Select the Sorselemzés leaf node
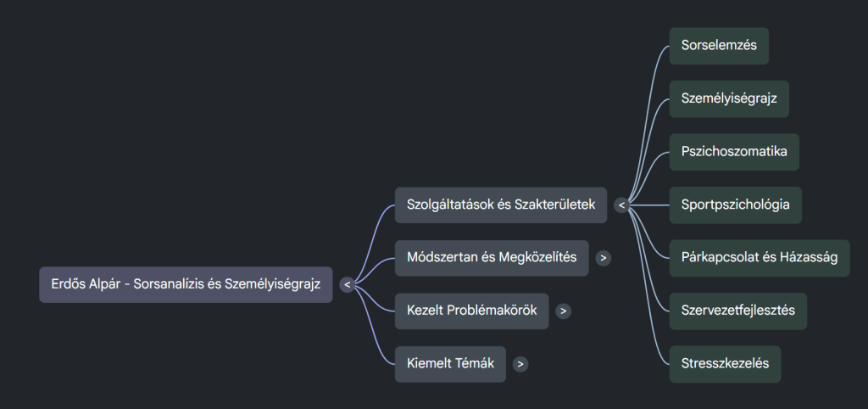 click(719, 46)
